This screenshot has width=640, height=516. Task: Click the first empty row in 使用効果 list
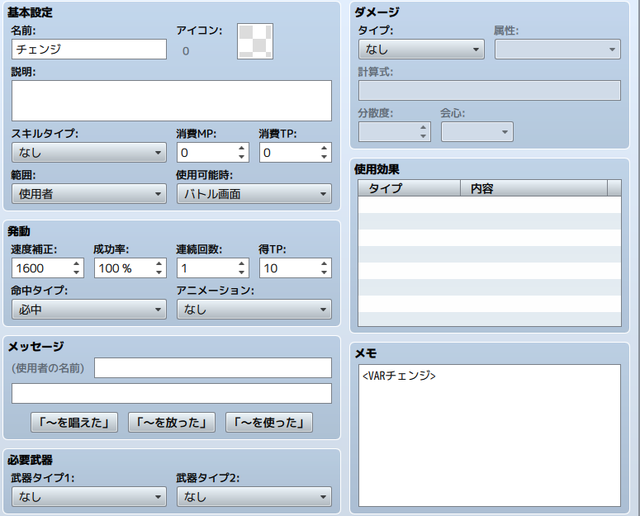(x=490, y=205)
